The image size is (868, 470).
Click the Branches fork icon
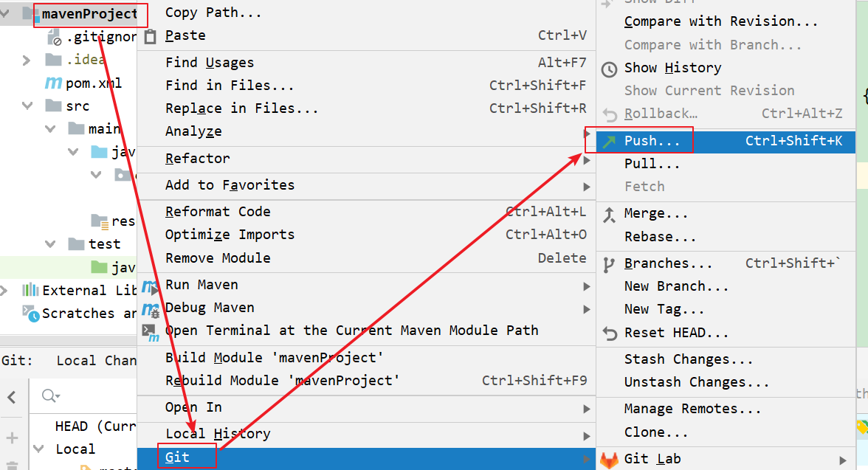[609, 264]
